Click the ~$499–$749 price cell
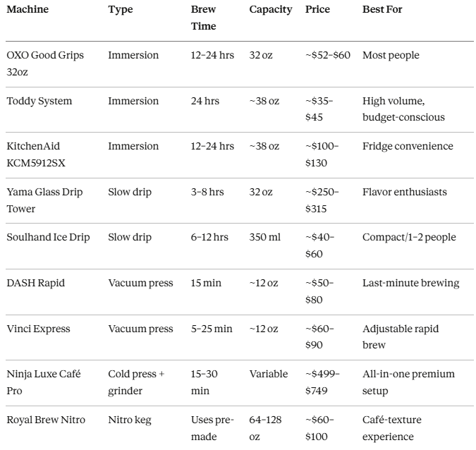Image resolution: width=476 pixels, height=450 pixels. coord(322,382)
